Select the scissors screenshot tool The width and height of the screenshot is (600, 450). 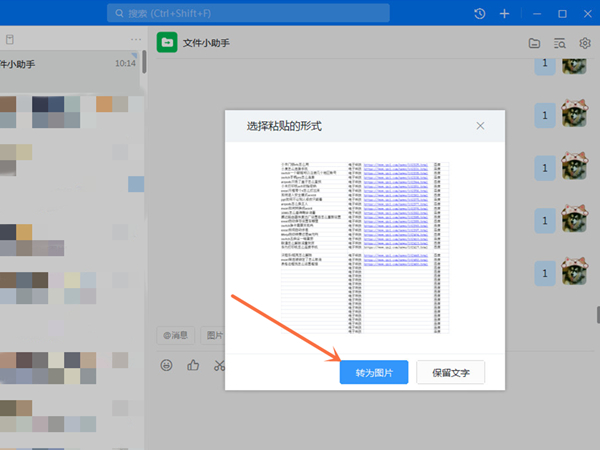tap(219, 365)
